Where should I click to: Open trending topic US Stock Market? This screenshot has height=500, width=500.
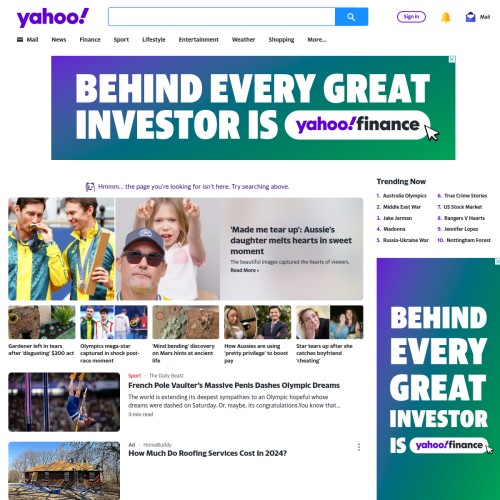tap(462, 207)
